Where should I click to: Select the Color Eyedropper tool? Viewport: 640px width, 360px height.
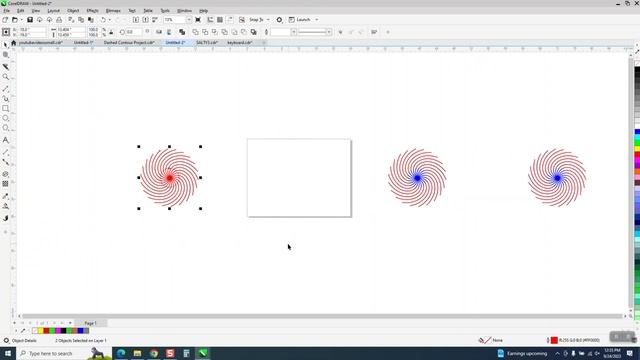tap(6, 196)
